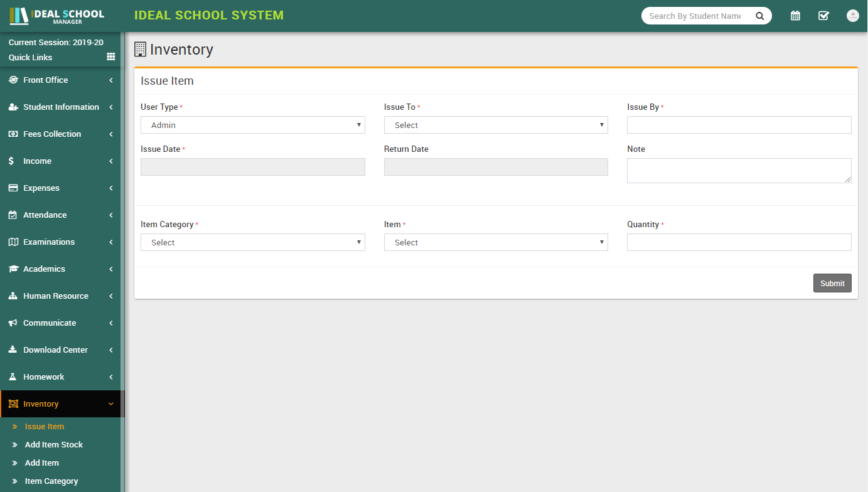868x492 pixels.
Task: Expand Front Office menu chevron
Action: pos(111,80)
